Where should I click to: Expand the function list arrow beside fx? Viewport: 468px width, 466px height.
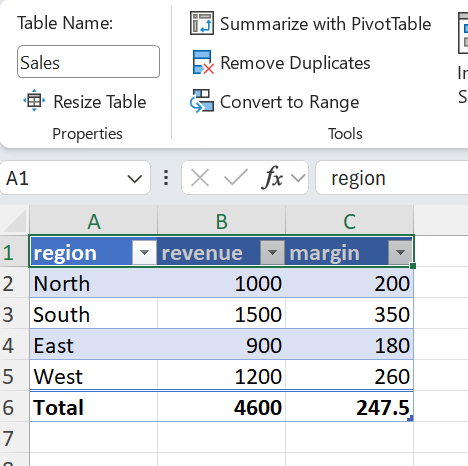click(298, 178)
